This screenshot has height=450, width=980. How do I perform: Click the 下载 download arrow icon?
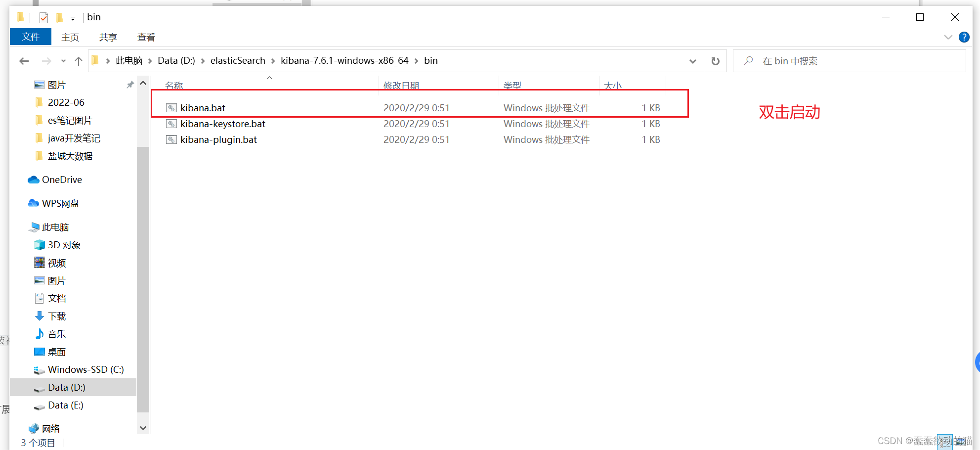click(40, 316)
